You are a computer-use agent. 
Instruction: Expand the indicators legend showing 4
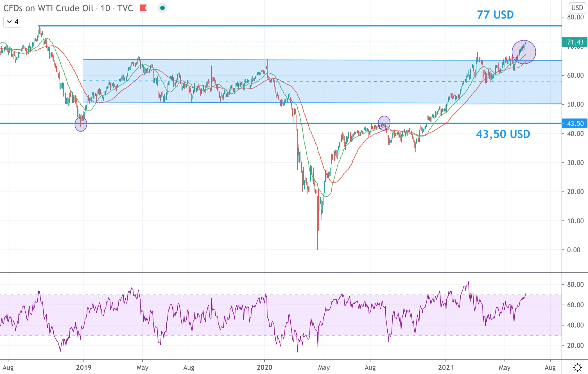[12, 22]
